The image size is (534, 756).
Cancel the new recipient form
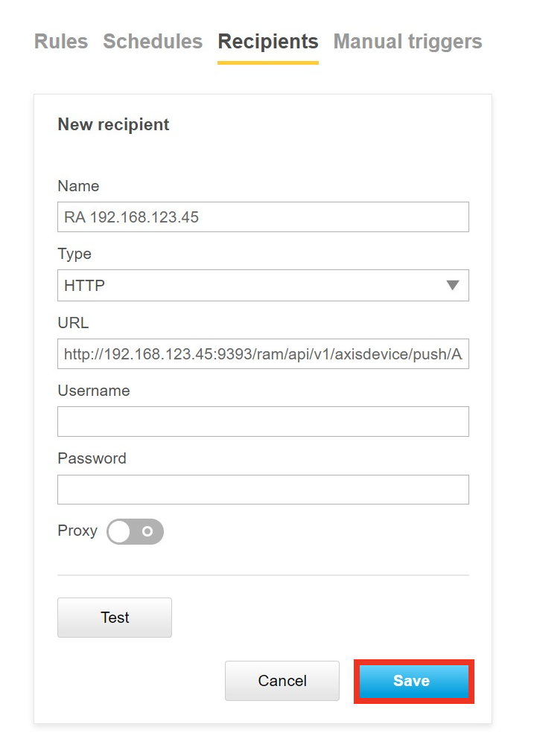pyautogui.click(x=282, y=681)
